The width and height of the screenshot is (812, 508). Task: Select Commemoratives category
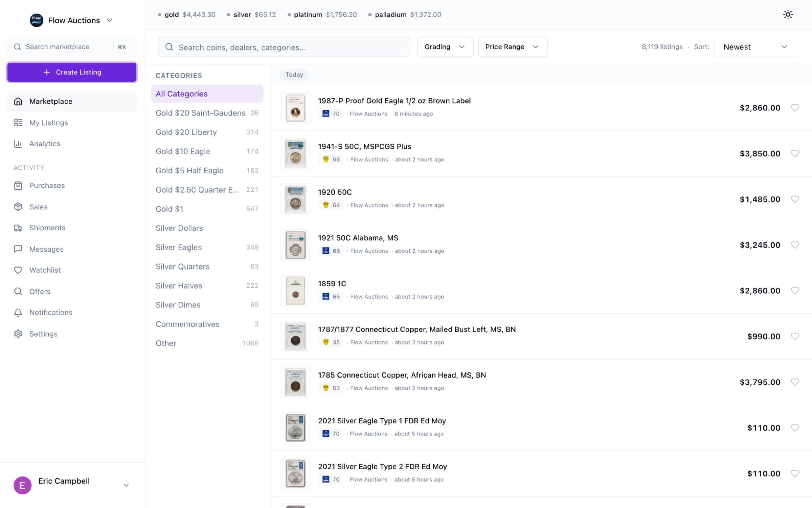[207, 324]
